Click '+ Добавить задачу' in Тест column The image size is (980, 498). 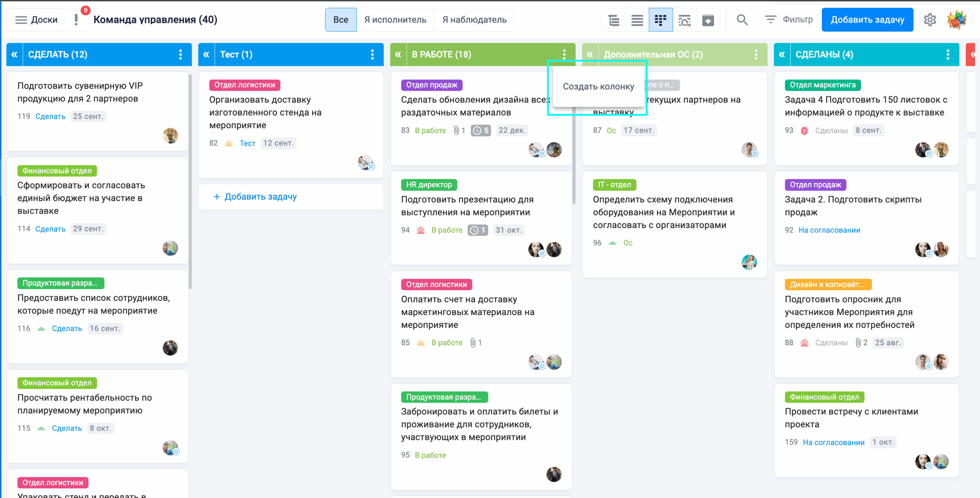pyautogui.click(x=255, y=197)
